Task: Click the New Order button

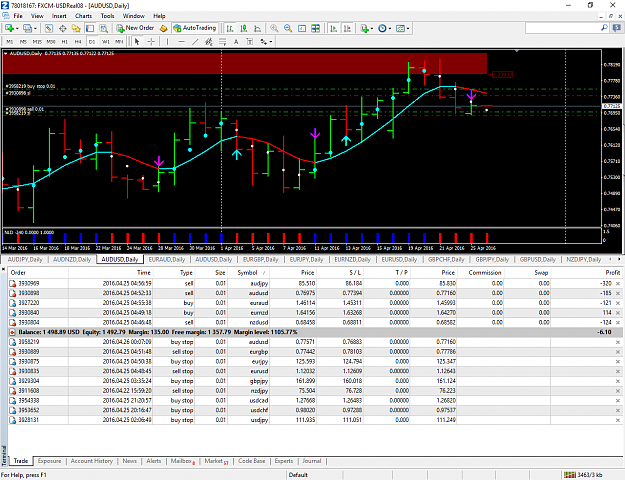Action: 136,28
